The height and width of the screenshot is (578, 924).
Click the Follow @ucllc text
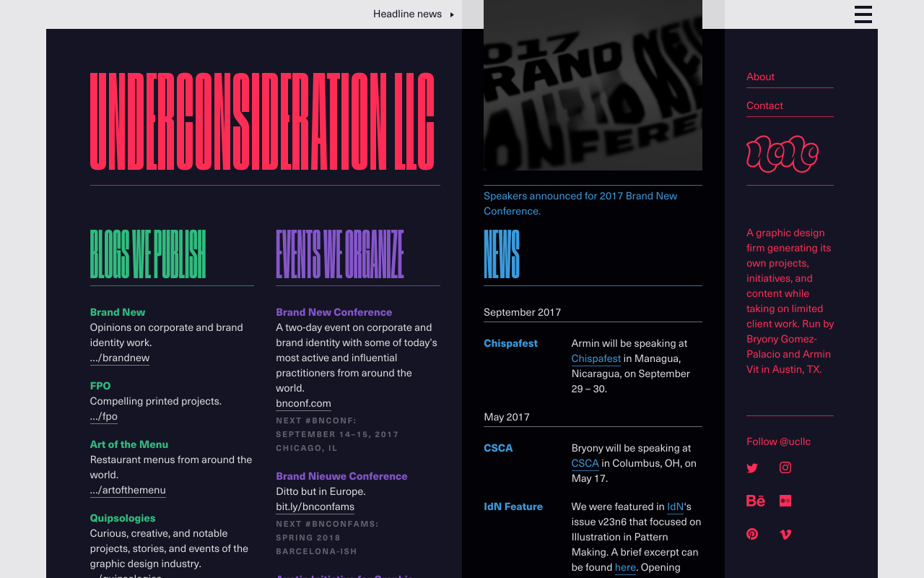click(778, 441)
